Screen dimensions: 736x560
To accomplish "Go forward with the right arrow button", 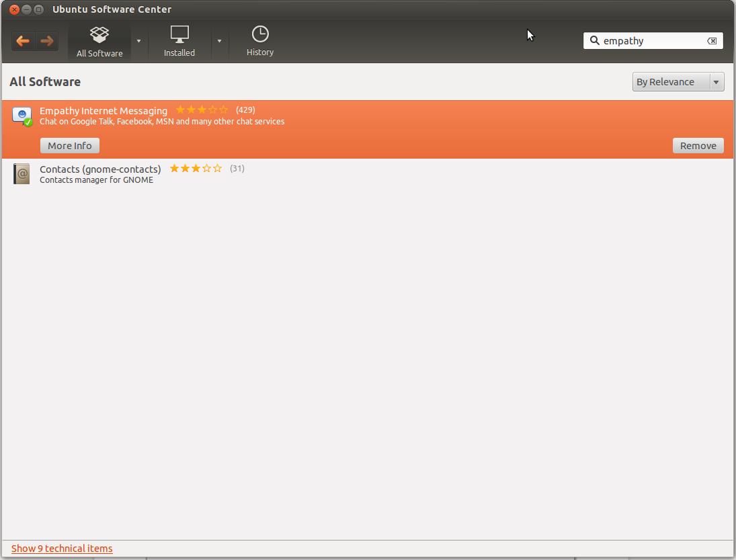I will coord(47,41).
